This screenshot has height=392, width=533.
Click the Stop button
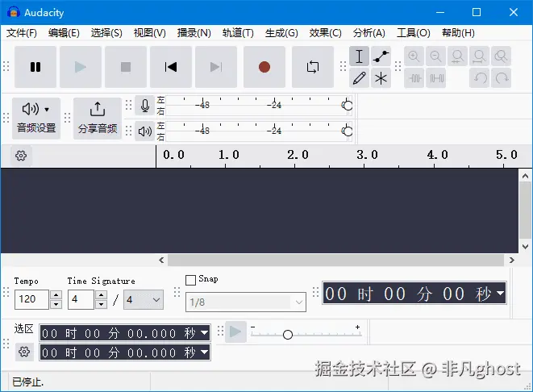pyautogui.click(x=126, y=67)
